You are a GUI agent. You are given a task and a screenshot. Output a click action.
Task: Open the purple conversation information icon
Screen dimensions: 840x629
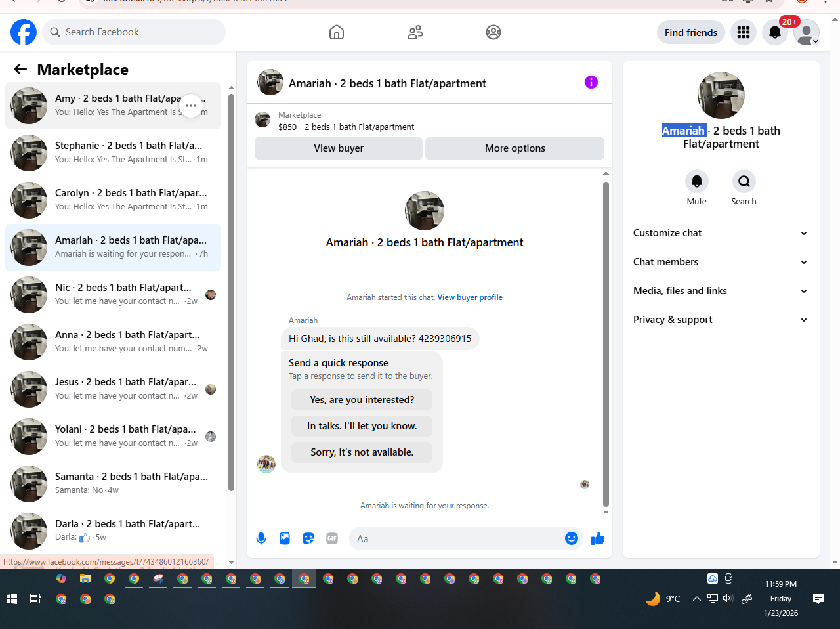591,82
